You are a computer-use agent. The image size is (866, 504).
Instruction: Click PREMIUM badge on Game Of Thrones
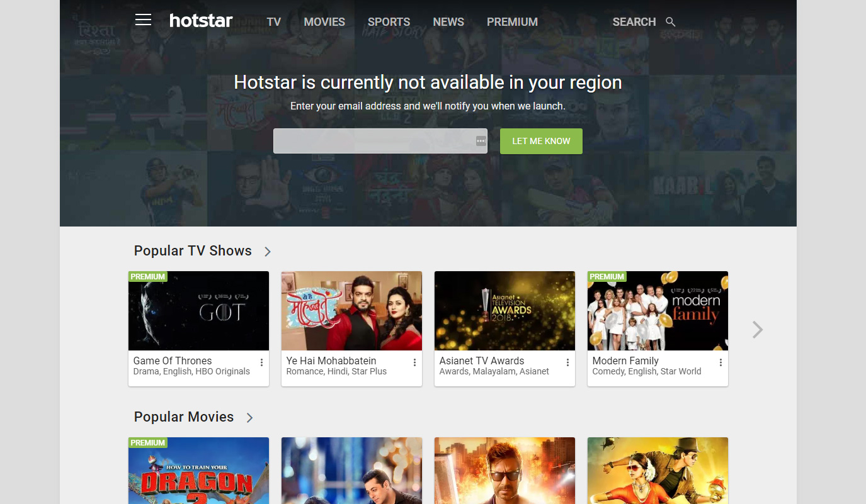(x=148, y=277)
